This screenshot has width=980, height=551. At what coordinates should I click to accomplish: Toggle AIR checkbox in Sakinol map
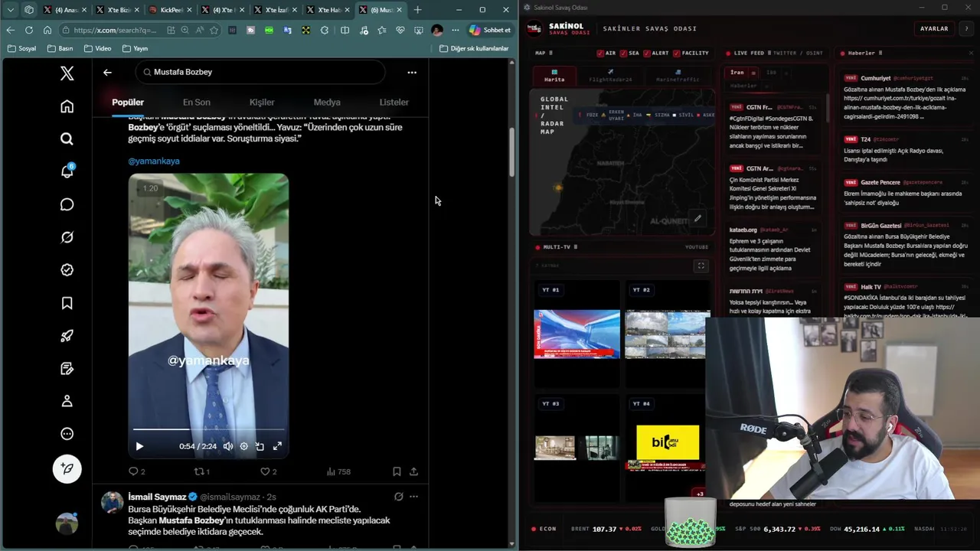tap(600, 54)
